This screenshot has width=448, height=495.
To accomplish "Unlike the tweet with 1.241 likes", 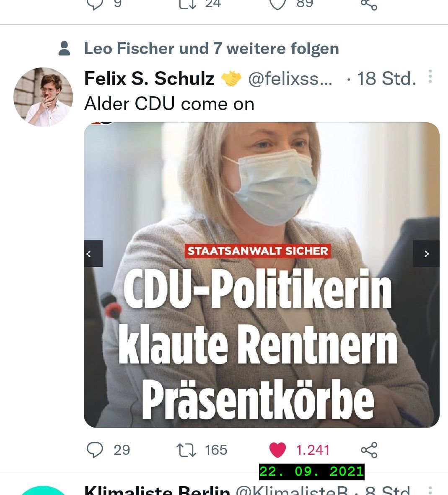I will (277, 450).
